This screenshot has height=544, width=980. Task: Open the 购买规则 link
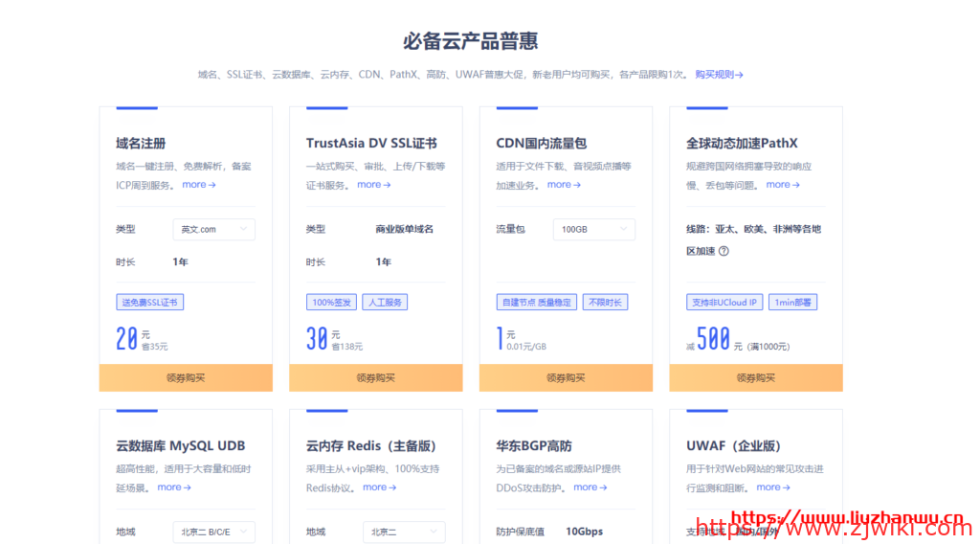pos(719,75)
